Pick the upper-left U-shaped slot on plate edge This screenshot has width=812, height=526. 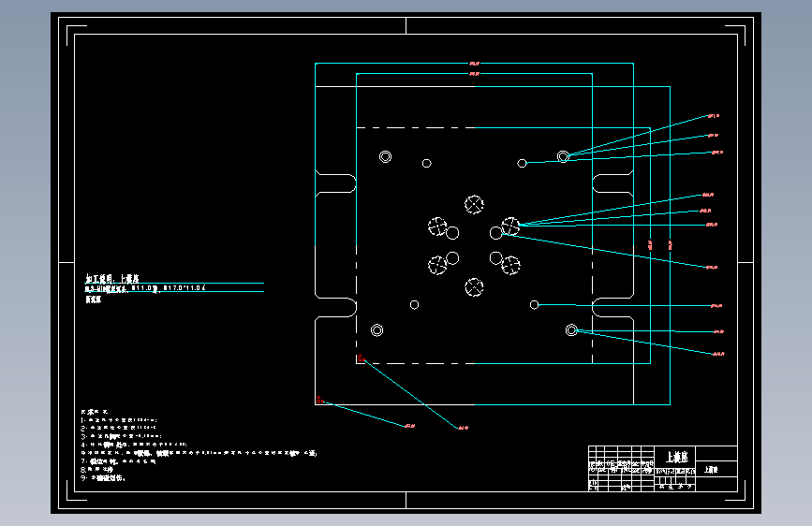335,183
